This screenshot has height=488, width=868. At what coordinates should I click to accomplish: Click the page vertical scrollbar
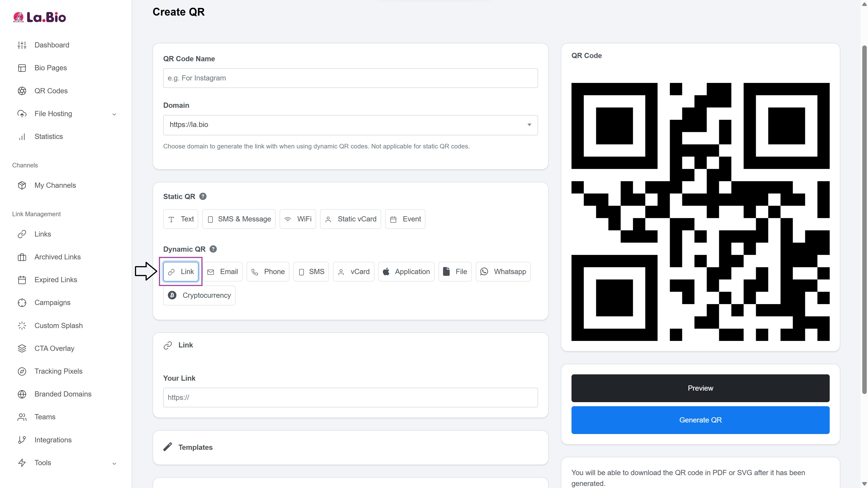[864, 219]
